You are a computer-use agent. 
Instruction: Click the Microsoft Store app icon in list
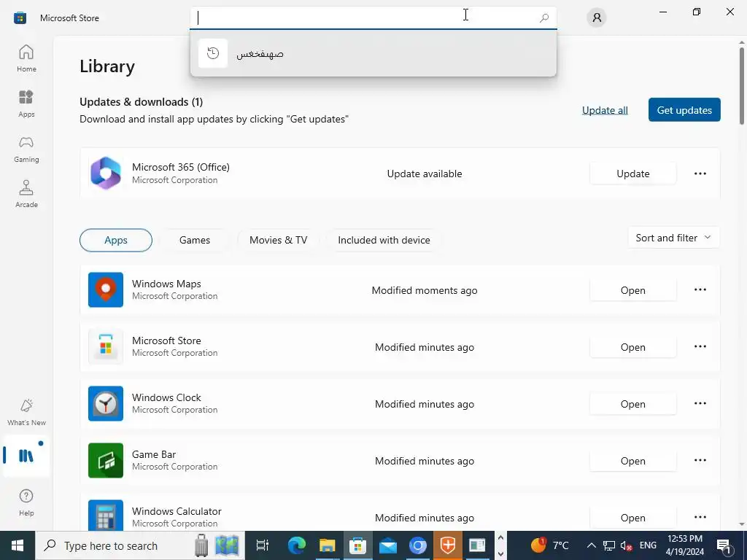tap(106, 346)
